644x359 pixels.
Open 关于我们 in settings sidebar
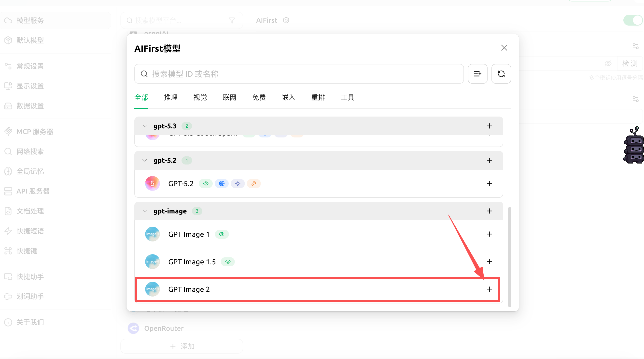tap(56, 322)
